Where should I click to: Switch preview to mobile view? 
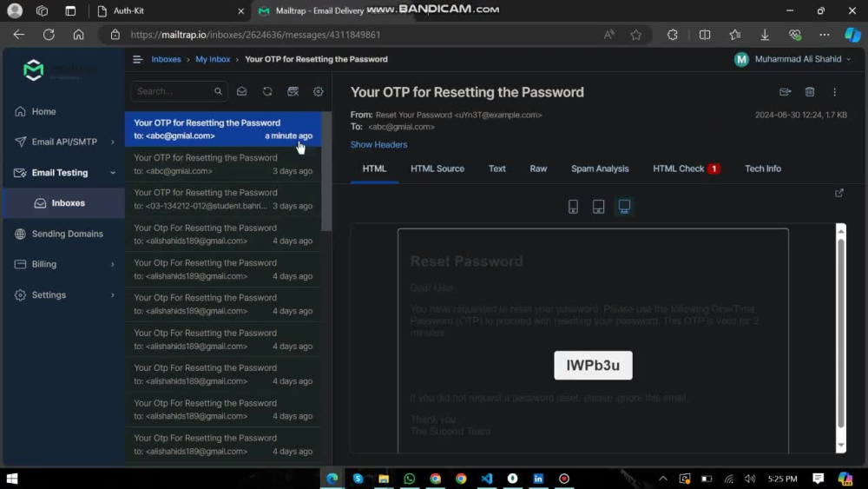click(x=573, y=207)
